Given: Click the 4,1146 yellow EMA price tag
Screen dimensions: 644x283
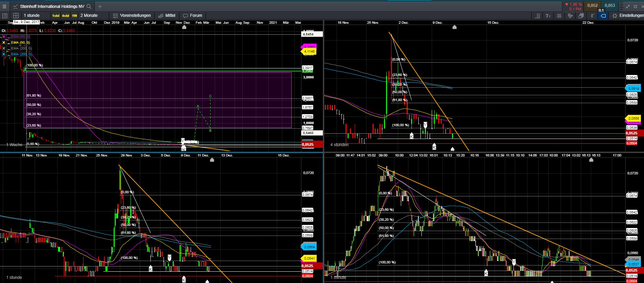Looking at the screenshot, I should pos(308,52).
